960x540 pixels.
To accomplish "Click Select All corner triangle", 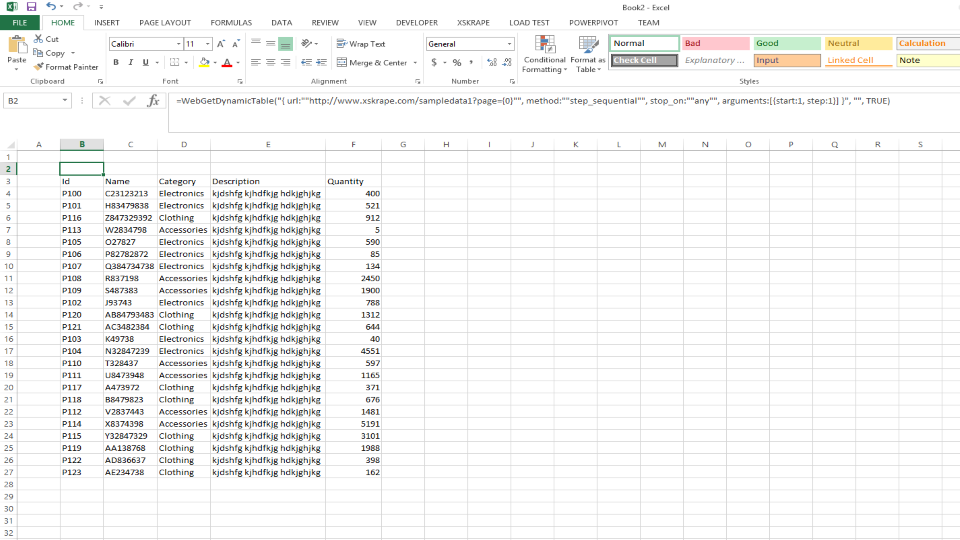I will tap(10, 144).
